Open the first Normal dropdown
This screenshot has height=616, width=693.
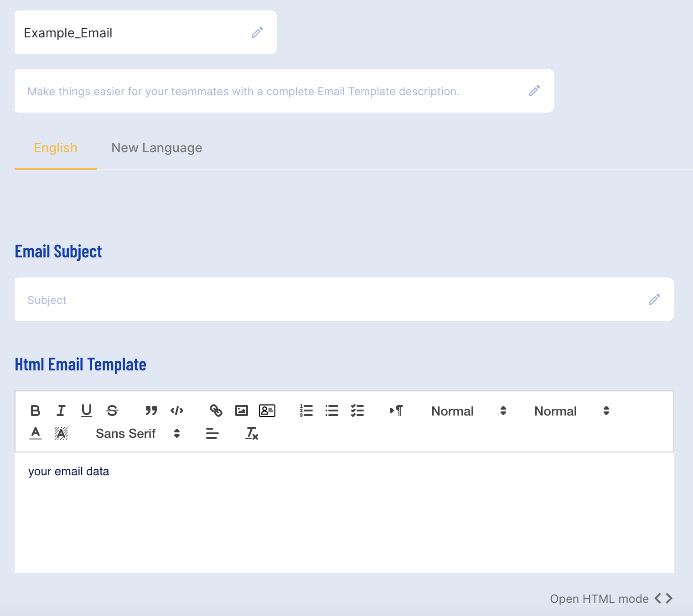[469, 411]
